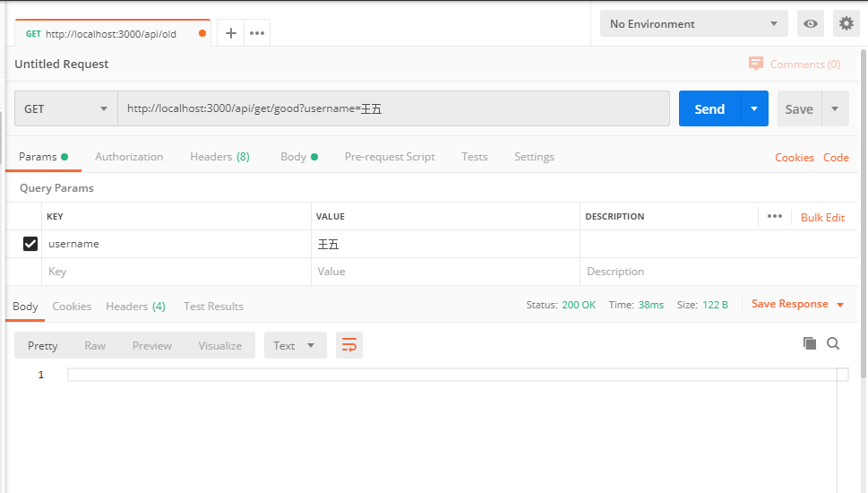Open a new request tab with plus icon
The image size is (868, 493).
point(231,33)
